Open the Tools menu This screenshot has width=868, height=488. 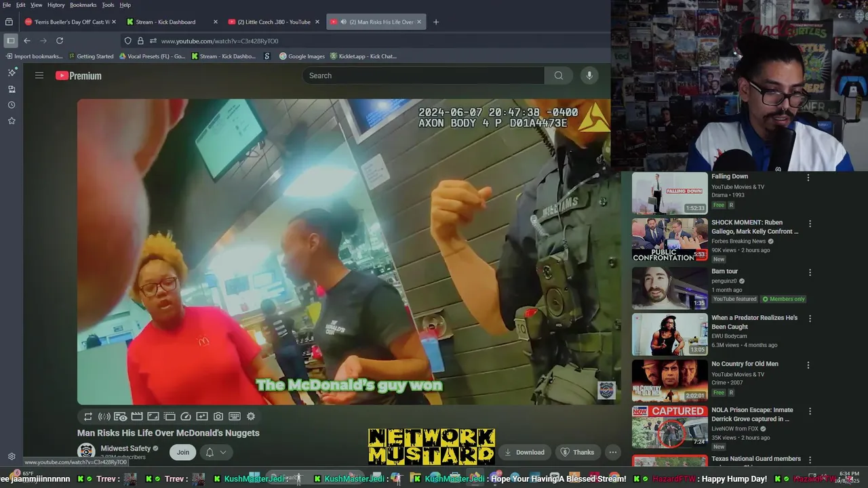tap(108, 5)
